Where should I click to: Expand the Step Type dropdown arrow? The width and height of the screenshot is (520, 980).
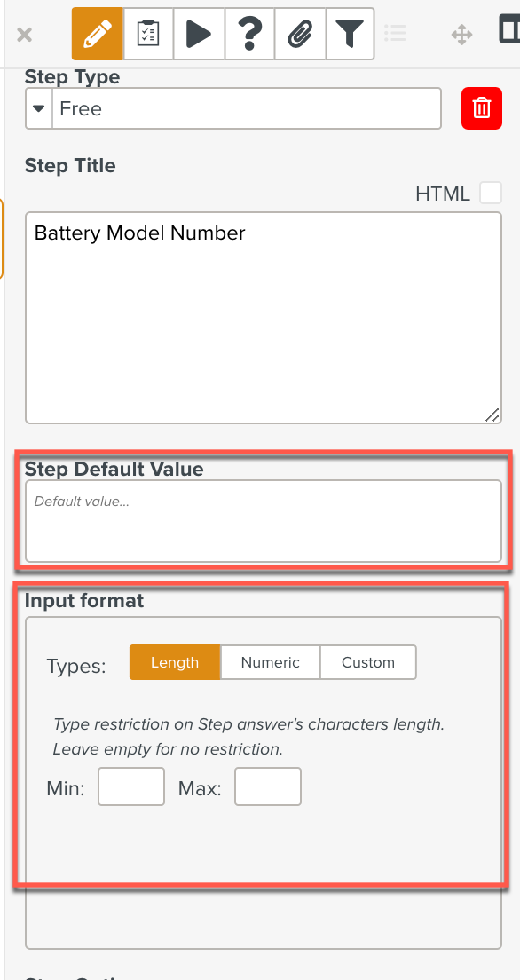click(39, 109)
